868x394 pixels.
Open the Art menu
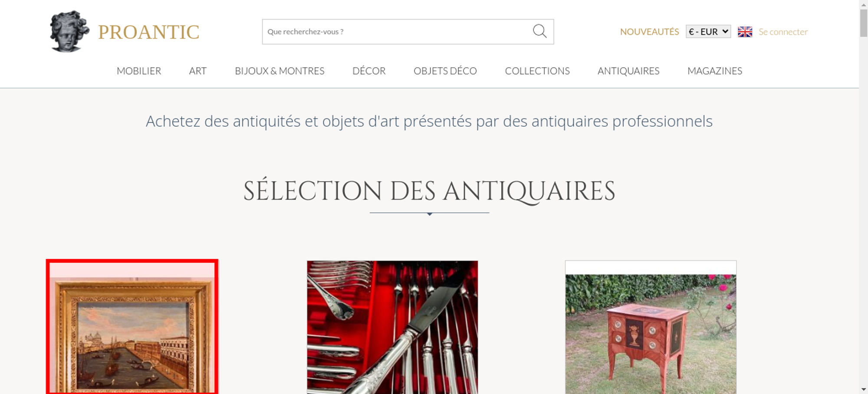198,71
